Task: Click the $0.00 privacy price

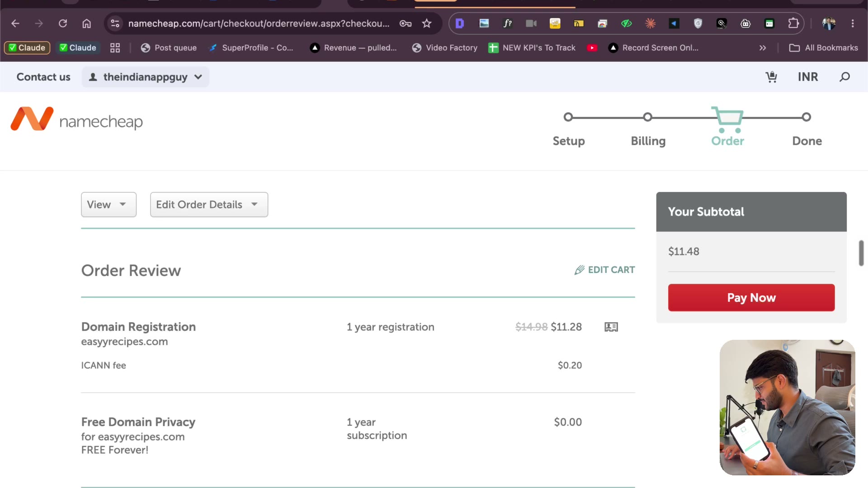Action: click(x=568, y=422)
